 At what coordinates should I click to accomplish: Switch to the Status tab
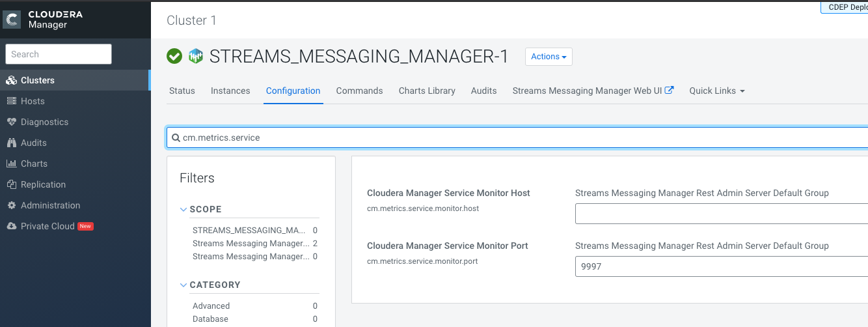(182, 91)
